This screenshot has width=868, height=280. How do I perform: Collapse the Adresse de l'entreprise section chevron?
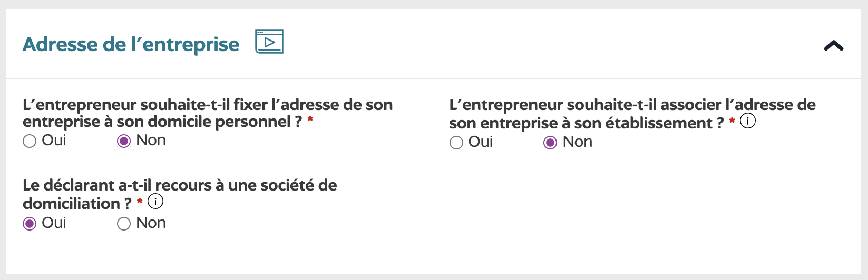coord(834,46)
